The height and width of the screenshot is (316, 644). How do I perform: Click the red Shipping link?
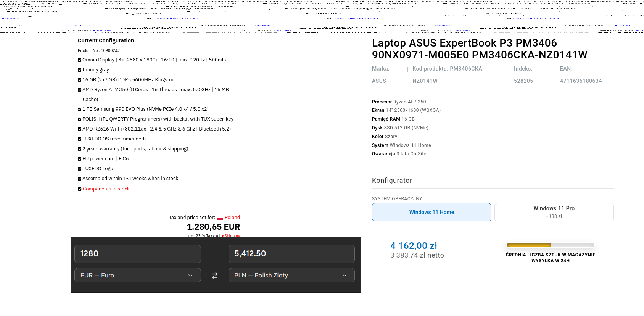coord(232,236)
